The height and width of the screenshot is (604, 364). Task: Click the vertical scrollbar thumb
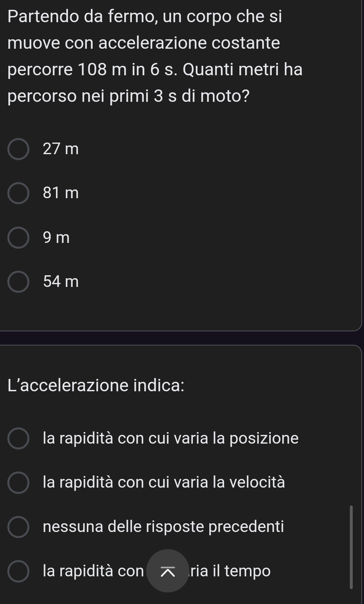coord(351,547)
